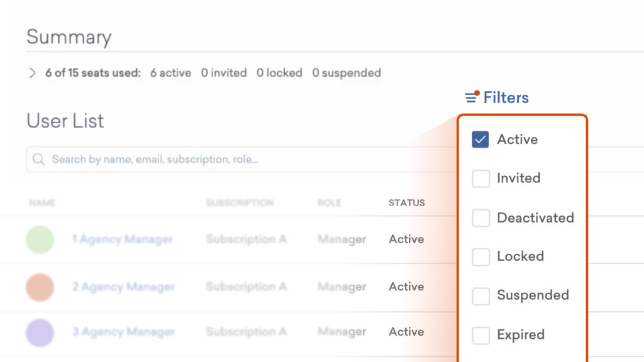This screenshot has width=644, height=362.
Task: Click purple avatar of 3 Agency Manager
Action: (40, 332)
